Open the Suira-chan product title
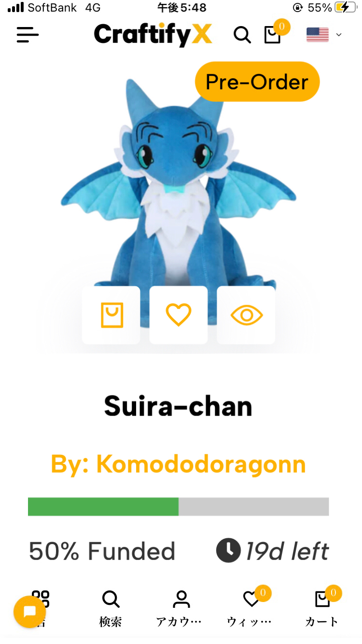Image resolution: width=362 pixels, height=644 pixels. pyautogui.click(x=179, y=406)
